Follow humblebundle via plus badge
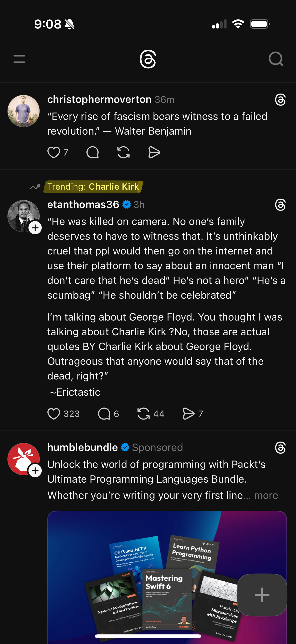This screenshot has height=644, width=296. pos(35,471)
